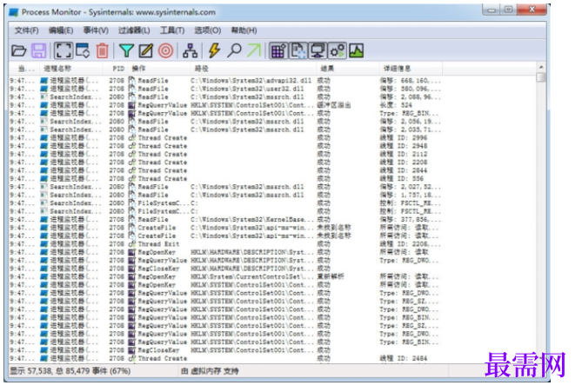This screenshot has width=582, height=392.
Task: Toggle Show File System Activity icon
Action: [x=298, y=50]
